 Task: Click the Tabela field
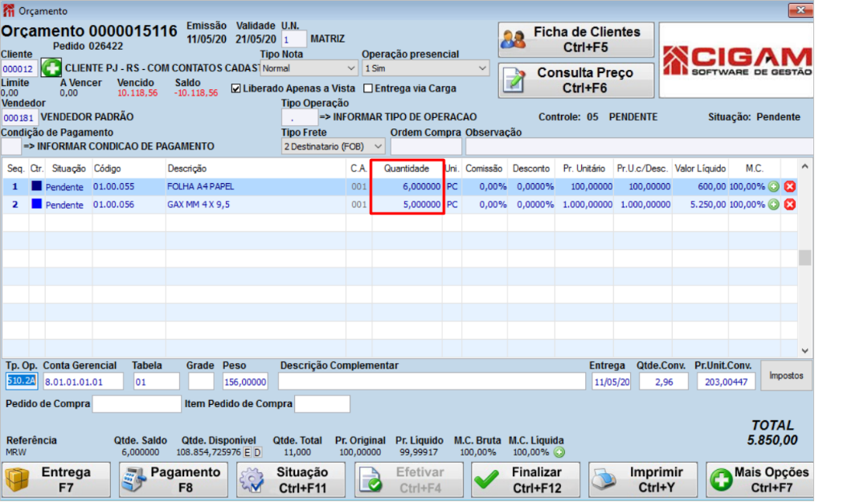click(157, 382)
